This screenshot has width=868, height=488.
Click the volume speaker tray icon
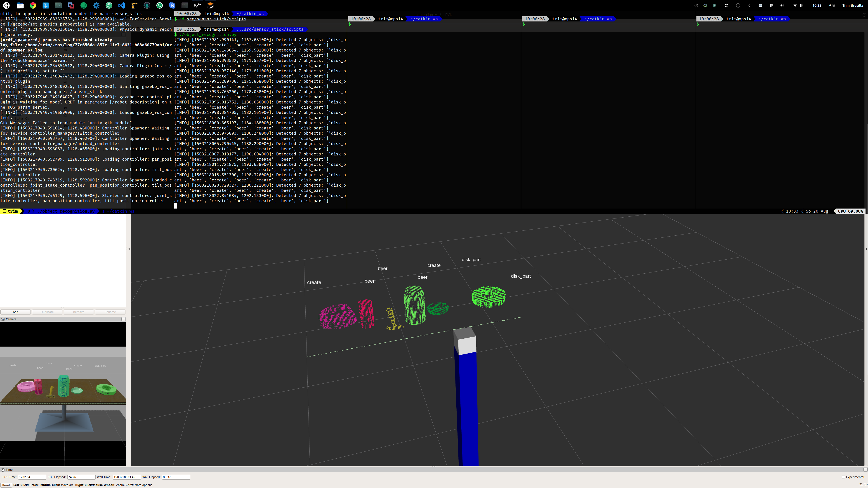coord(782,5)
